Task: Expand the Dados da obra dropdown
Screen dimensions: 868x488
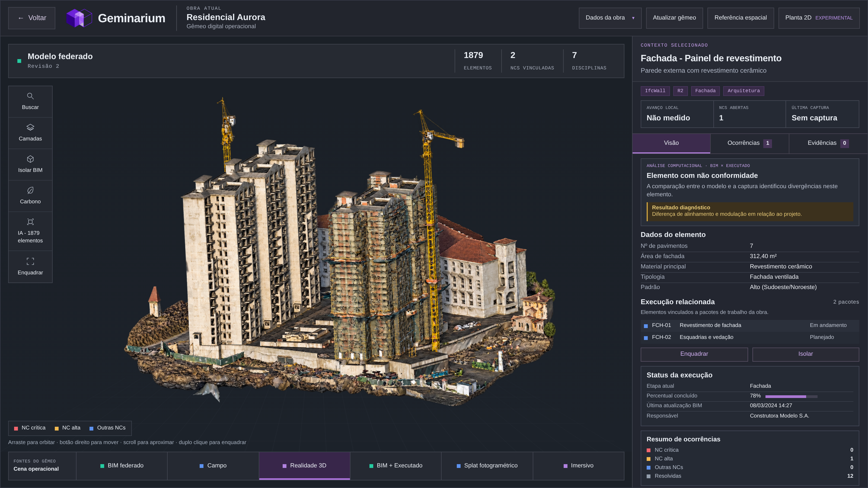Action: pos(610,18)
